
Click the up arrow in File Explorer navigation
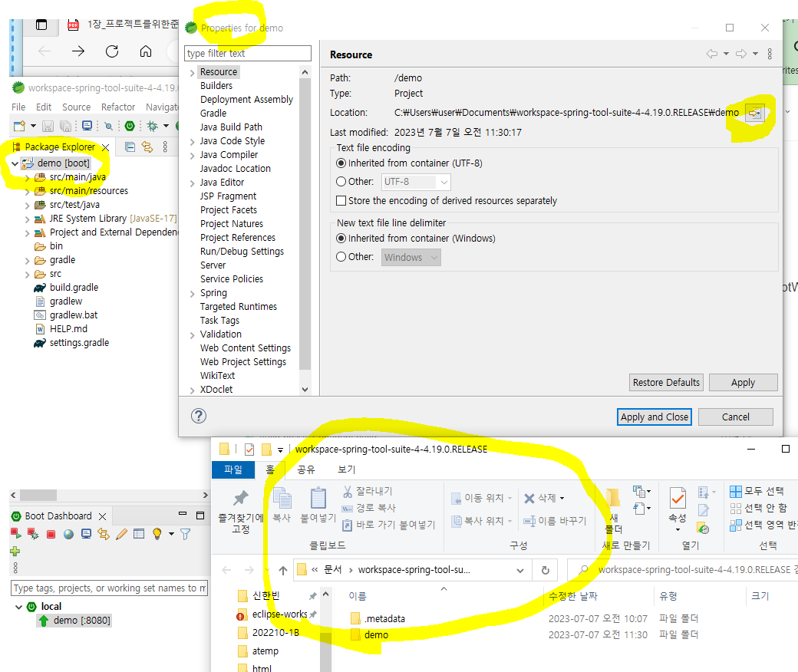click(x=283, y=570)
